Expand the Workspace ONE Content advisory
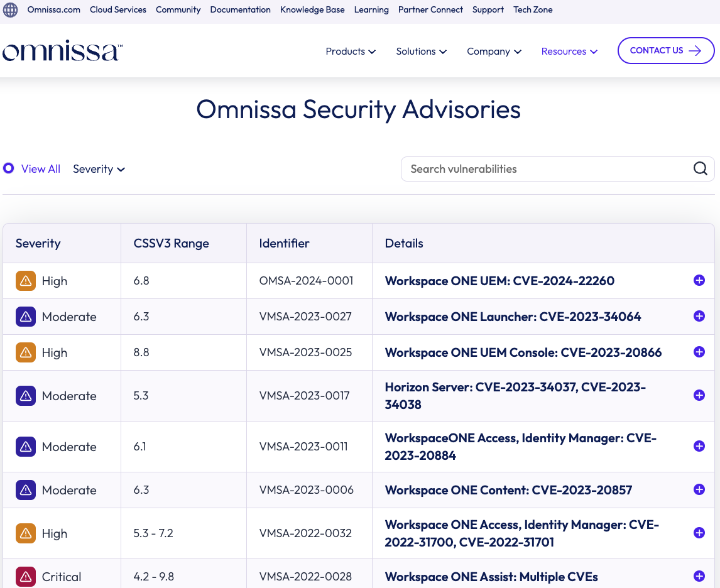 tap(699, 489)
